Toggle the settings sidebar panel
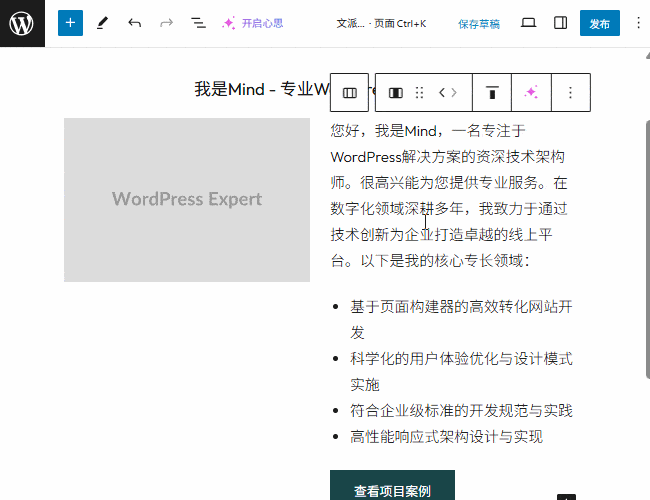 [x=560, y=23]
